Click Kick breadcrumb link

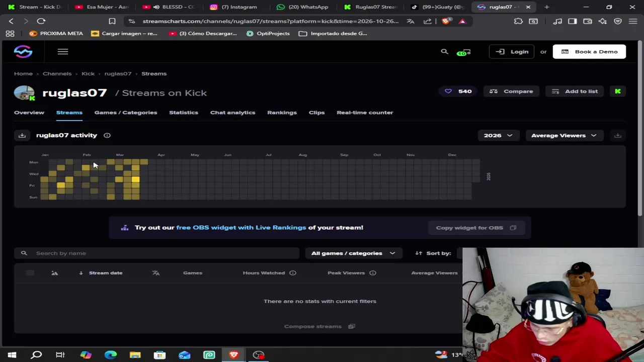(88, 73)
